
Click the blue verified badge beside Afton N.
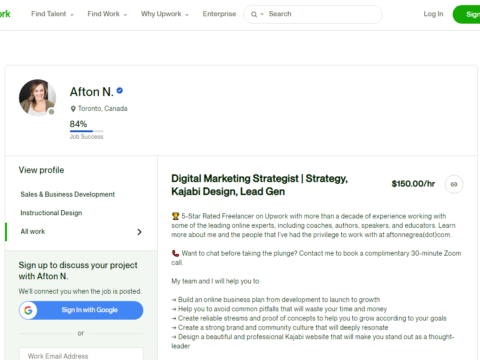tap(120, 90)
